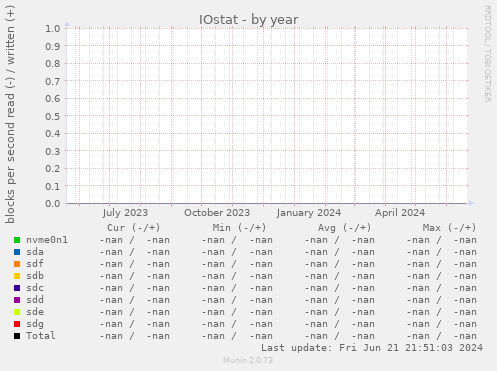Click the 1.0 y-axis tick label
This screenshot has height=371, width=497.
click(53, 29)
